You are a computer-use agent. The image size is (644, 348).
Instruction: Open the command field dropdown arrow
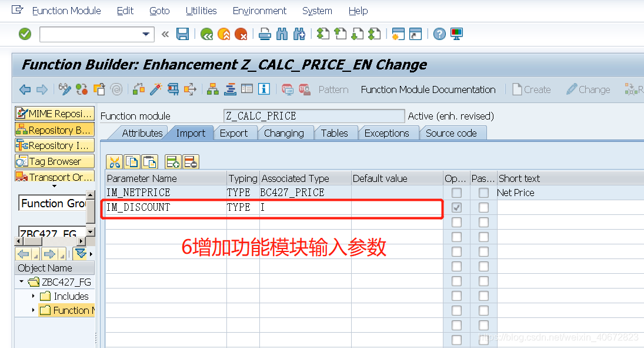click(146, 34)
